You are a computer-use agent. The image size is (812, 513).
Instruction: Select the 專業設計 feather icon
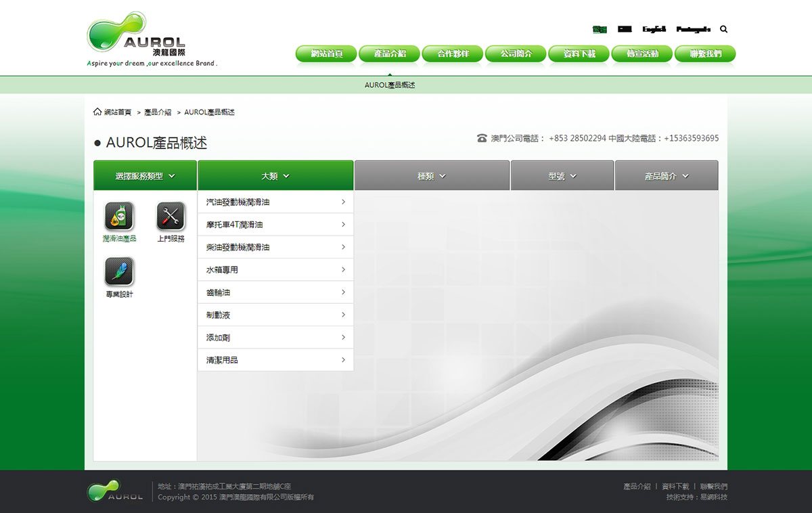(119, 270)
